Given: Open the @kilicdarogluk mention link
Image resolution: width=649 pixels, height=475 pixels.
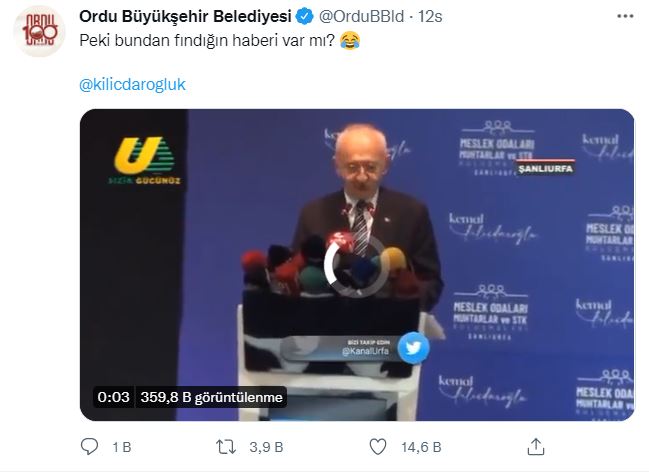Looking at the screenshot, I should coord(132,84).
